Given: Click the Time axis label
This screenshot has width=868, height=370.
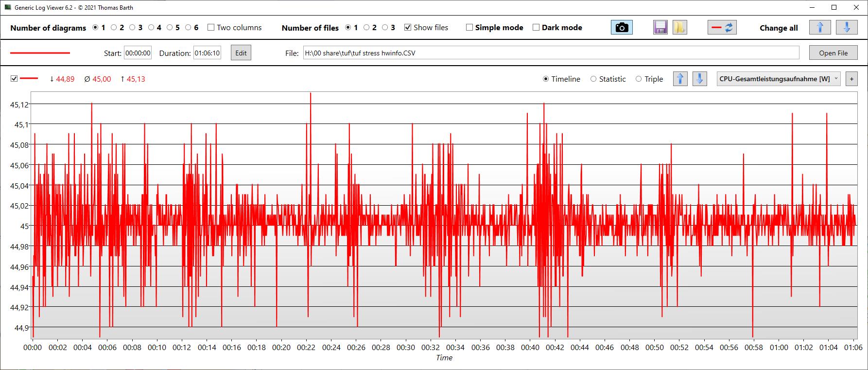Looking at the screenshot, I should (x=444, y=358).
